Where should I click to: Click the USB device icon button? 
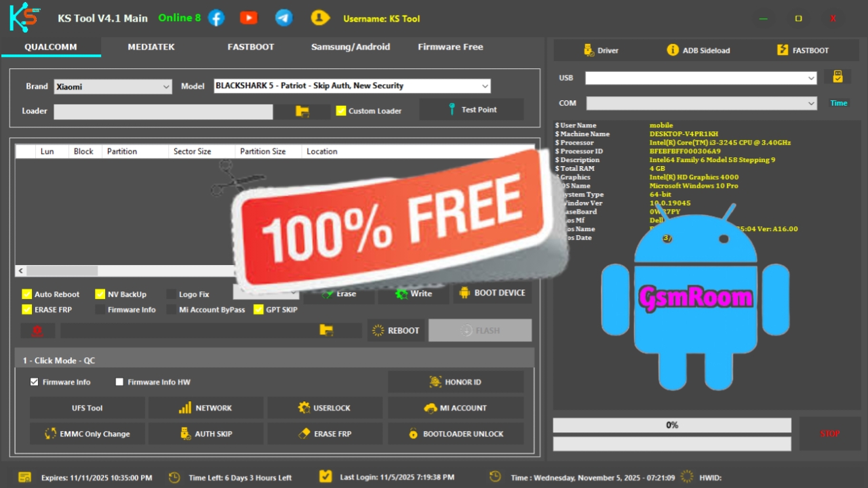pos(837,77)
